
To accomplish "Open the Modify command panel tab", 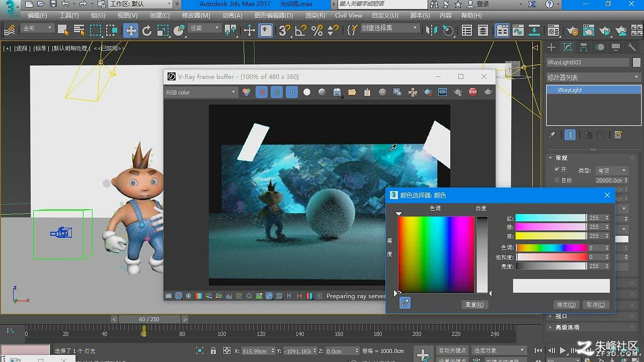I will (568, 47).
